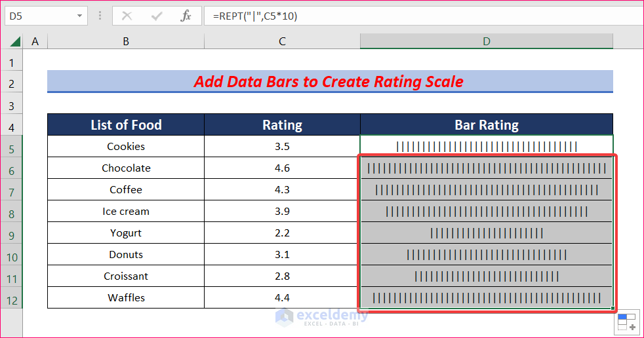Click the formula bar with REPT formula
Screen dimensions: 644x338
coord(423,16)
